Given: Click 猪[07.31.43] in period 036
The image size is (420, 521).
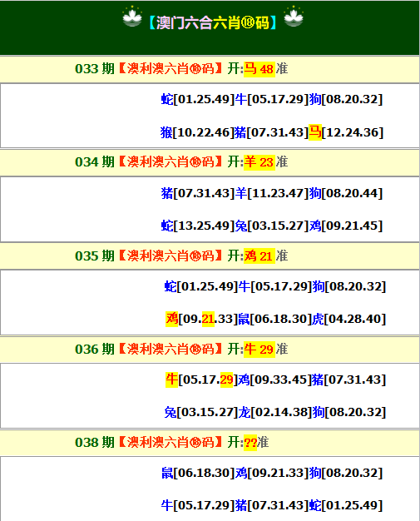Looking at the screenshot, I should click(x=349, y=380).
